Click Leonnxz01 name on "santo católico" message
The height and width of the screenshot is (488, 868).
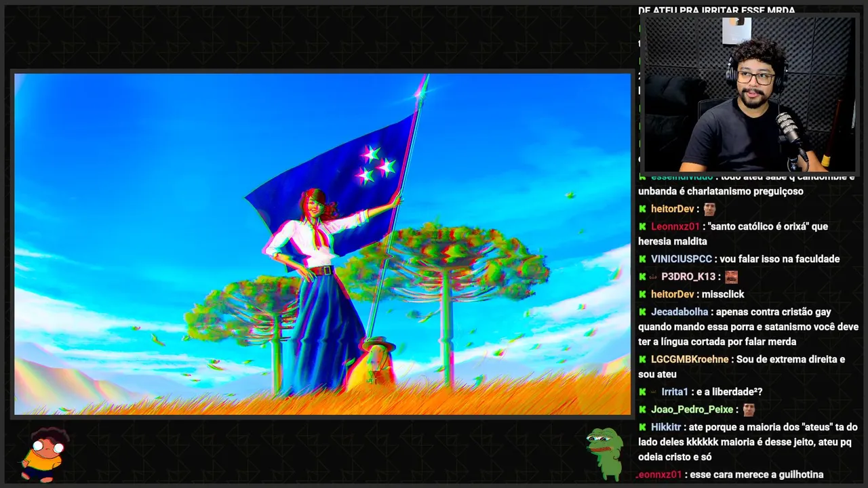point(675,226)
